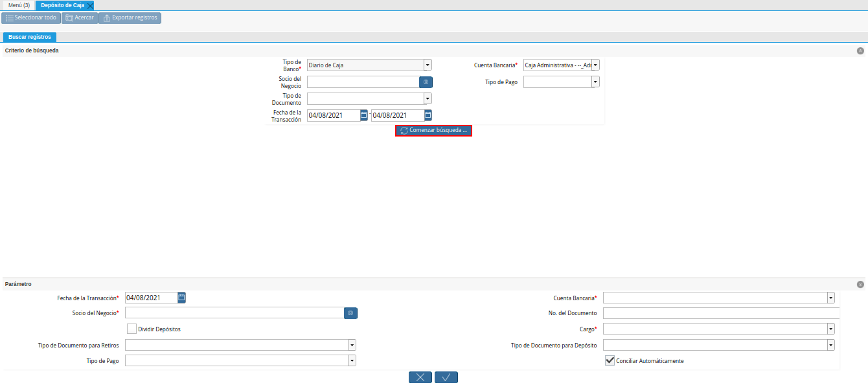
Task: Click the Socio del Negocio search lookup icon
Action: point(426,82)
